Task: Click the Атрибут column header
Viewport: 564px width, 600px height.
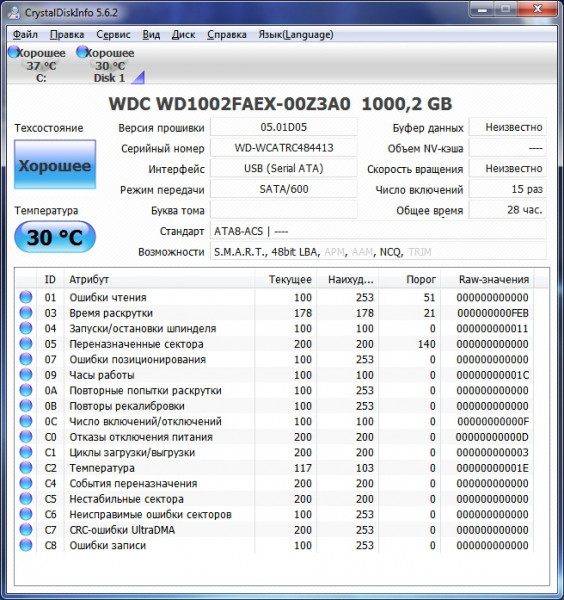Action: (x=159, y=279)
